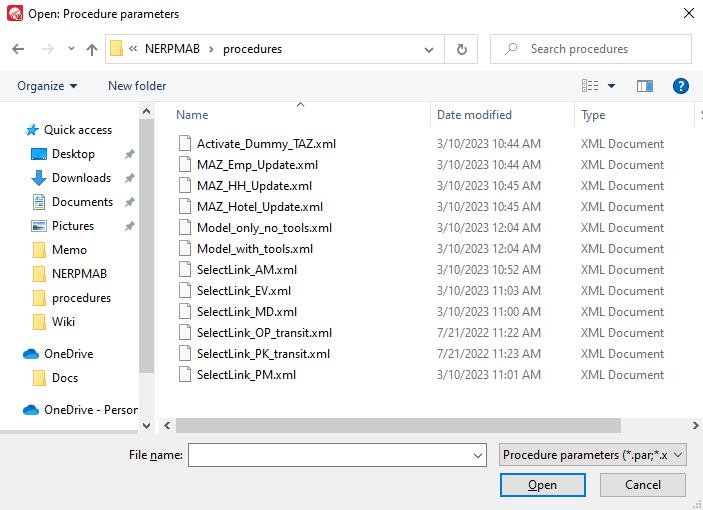Open the recent locations dropdown arrow
703x510 pixels.
(71, 49)
